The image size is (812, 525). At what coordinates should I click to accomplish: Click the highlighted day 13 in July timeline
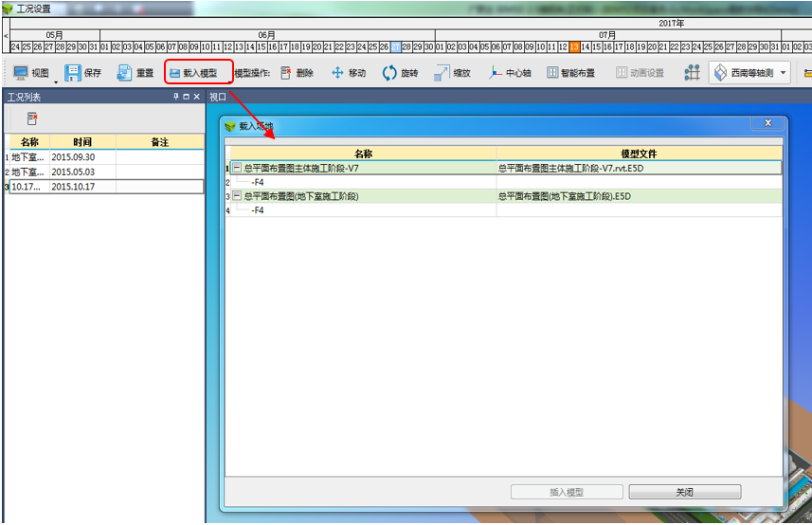(x=574, y=47)
